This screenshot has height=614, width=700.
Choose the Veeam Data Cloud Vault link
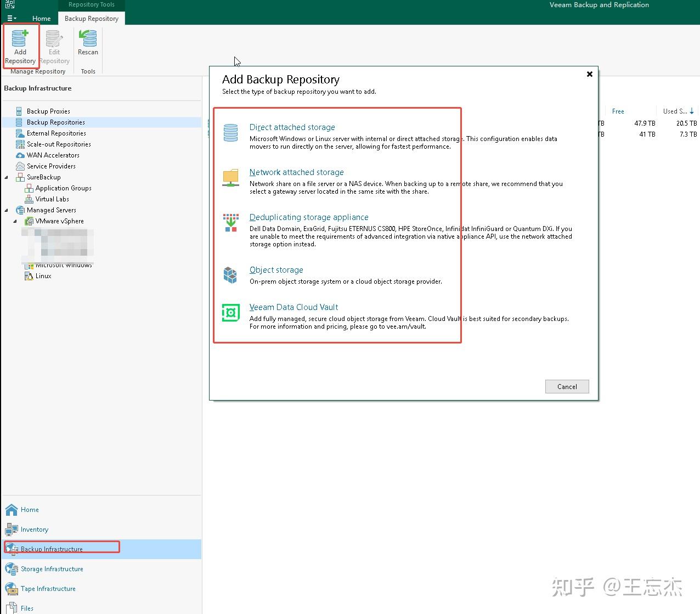[293, 307]
